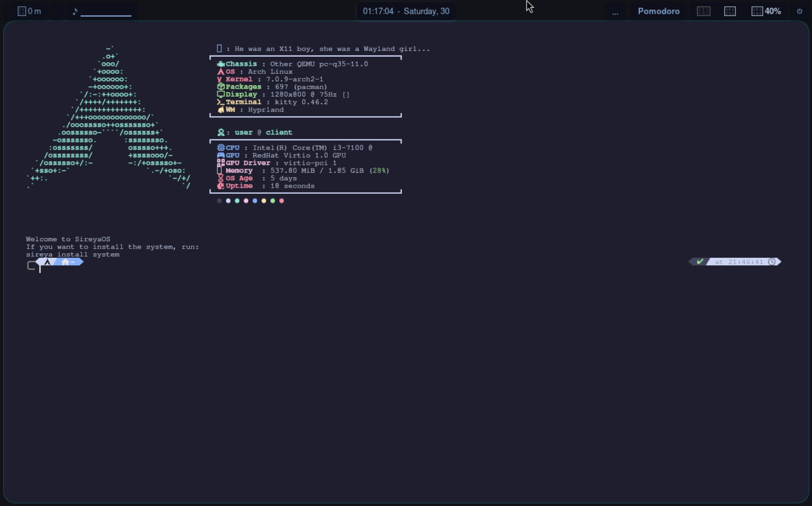Click the text "kitty 0.46.2"
Viewport: 812px width, 506px height.
coord(301,102)
